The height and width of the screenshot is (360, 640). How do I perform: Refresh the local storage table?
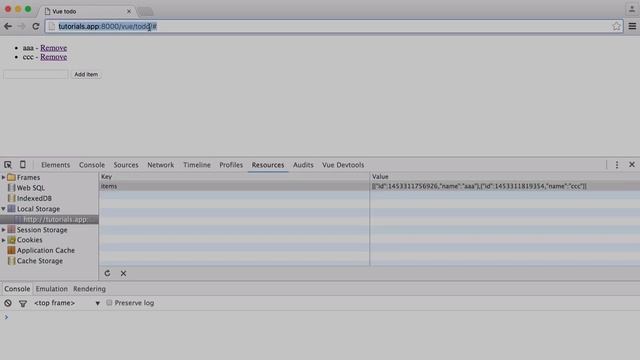(107, 273)
